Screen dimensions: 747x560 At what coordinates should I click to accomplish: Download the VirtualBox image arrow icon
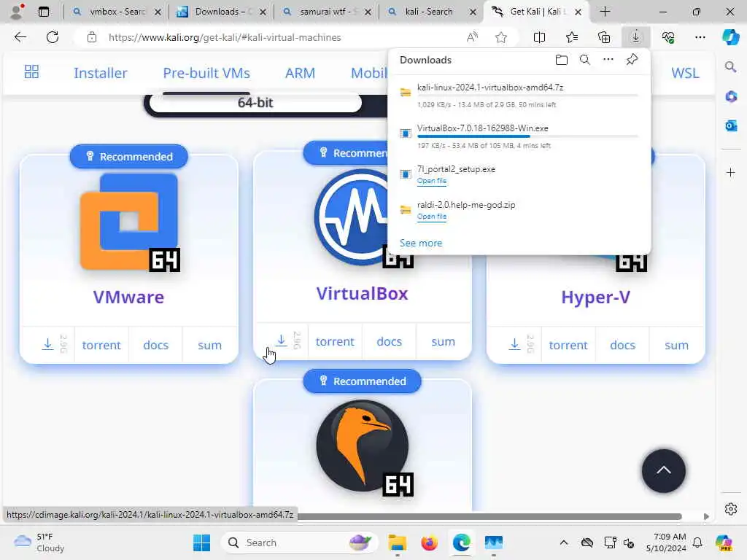281,341
